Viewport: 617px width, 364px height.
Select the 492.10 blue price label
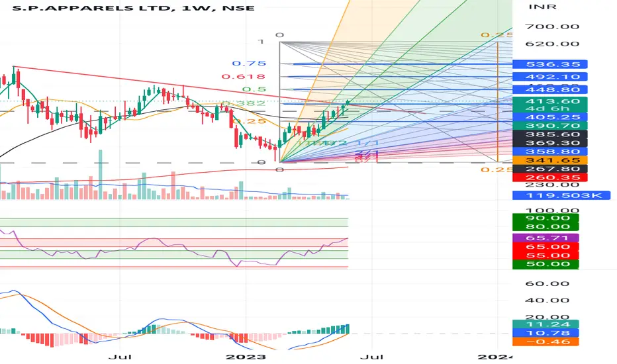(549, 77)
